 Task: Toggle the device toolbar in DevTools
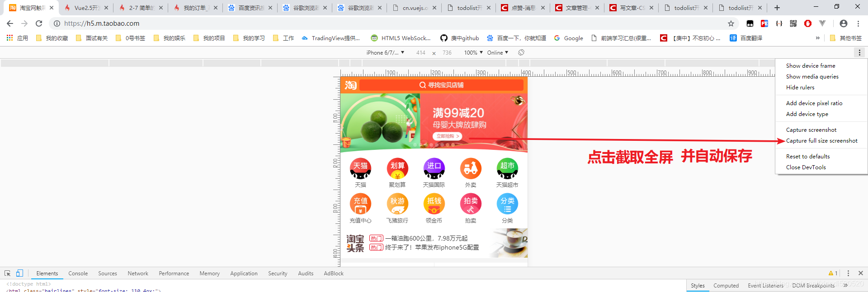coord(19,273)
